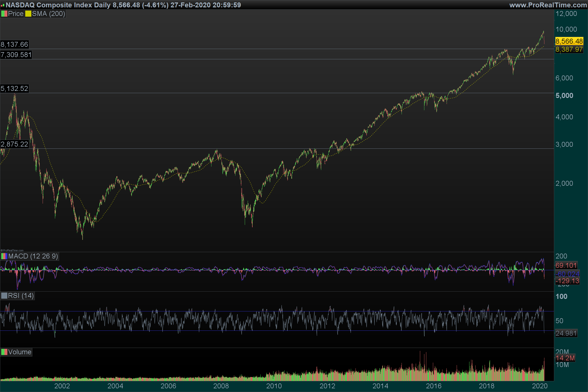The height and width of the screenshot is (392, 588).
Task: Click the MACD (12 26 9) legend icon
Action: 4,256
